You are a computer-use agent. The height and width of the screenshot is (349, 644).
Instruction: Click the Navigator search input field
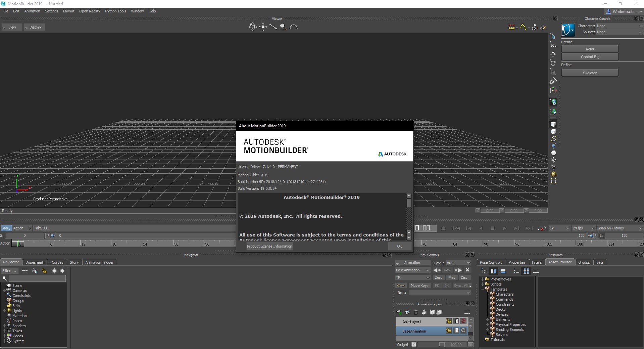pyautogui.click(x=37, y=278)
